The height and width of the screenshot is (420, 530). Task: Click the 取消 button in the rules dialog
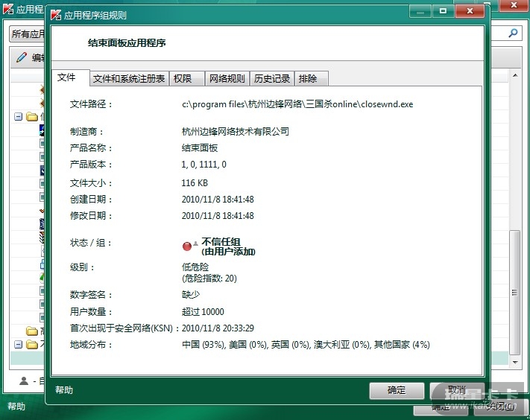(457, 390)
